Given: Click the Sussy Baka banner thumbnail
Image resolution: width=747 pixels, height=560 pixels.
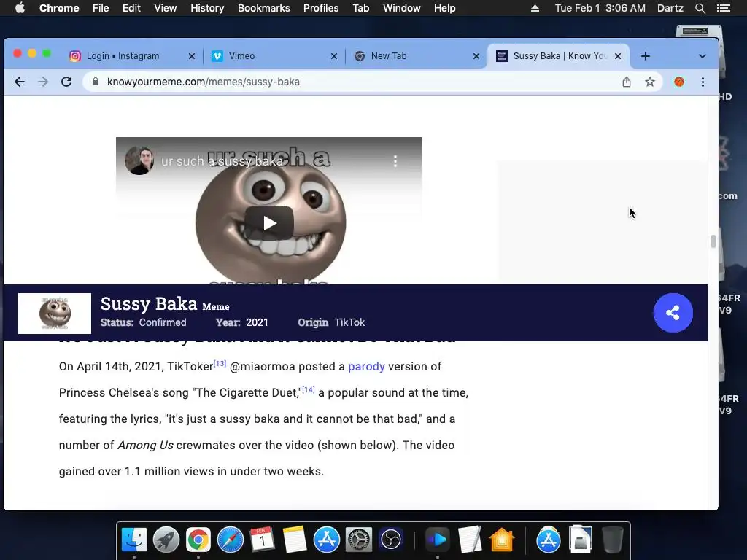Looking at the screenshot, I should point(55,314).
